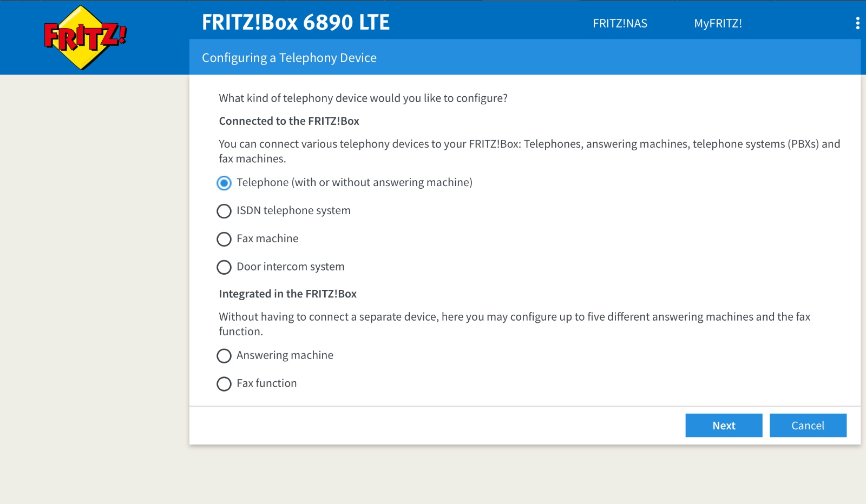Click the Fax machine label text
This screenshot has height=504, width=866.
(267, 238)
